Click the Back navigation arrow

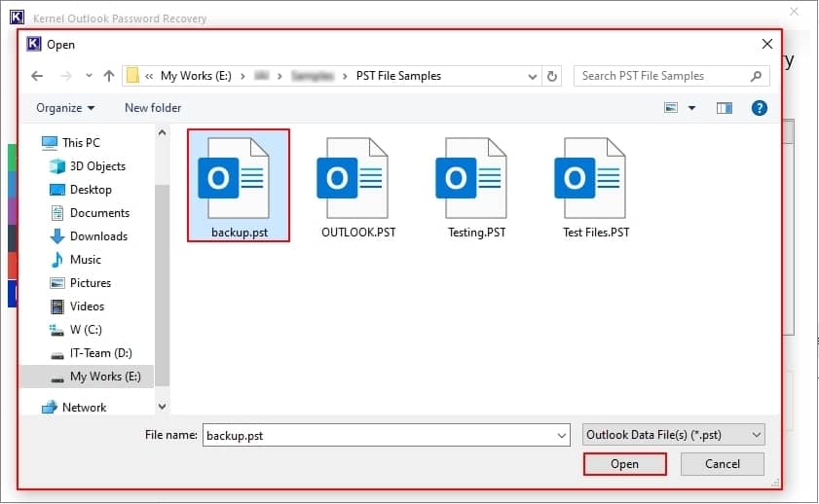37,76
